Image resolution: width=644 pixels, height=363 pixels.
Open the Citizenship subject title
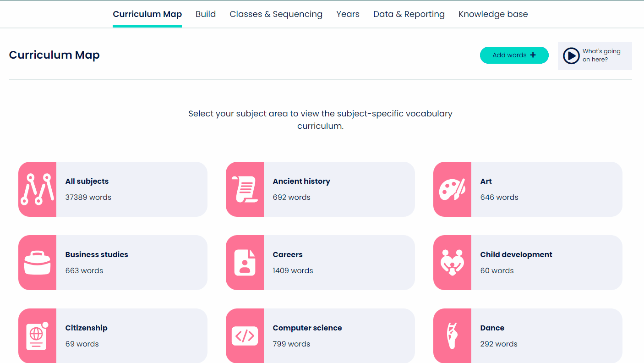pos(87,328)
